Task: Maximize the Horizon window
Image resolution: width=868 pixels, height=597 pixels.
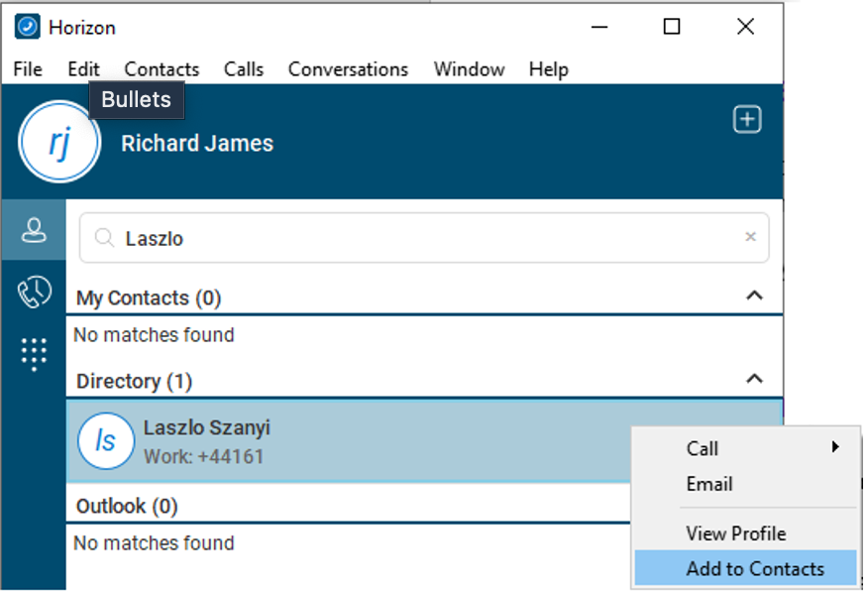Action: pyautogui.click(x=672, y=27)
